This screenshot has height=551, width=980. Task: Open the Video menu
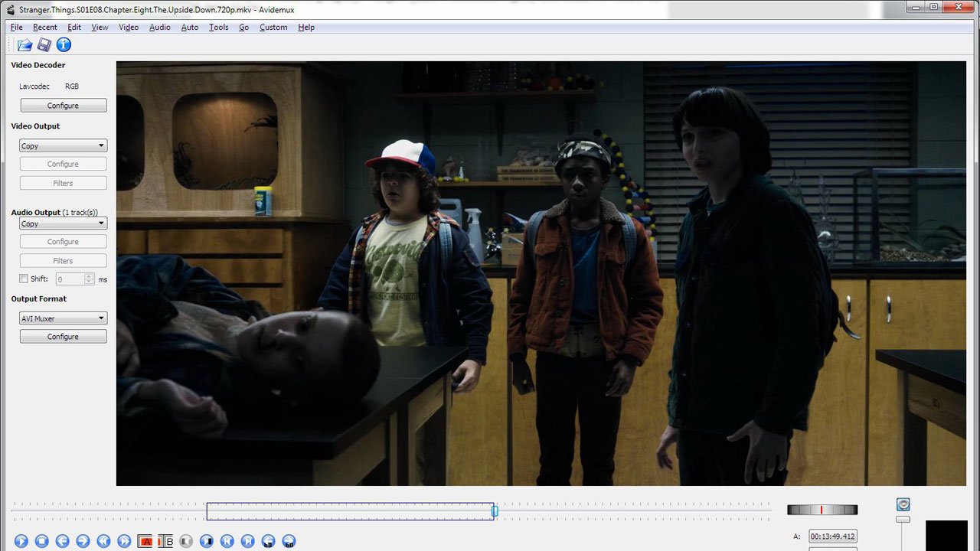pos(128,27)
